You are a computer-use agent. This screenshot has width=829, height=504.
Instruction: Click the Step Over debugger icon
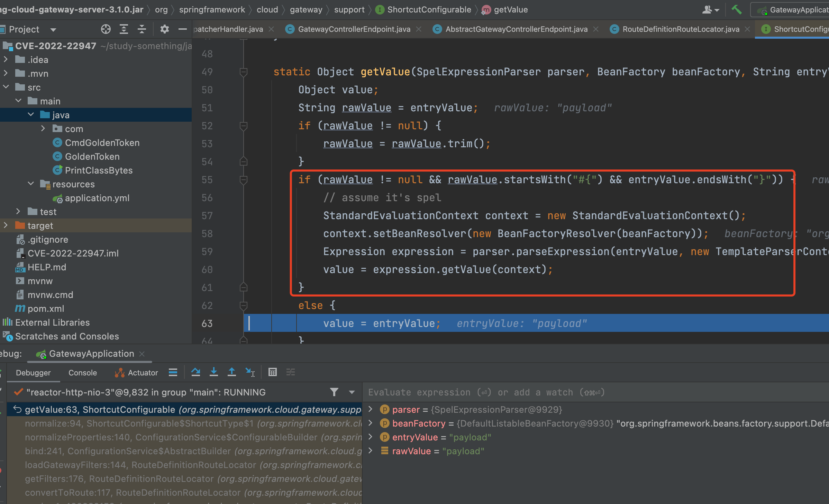click(195, 372)
